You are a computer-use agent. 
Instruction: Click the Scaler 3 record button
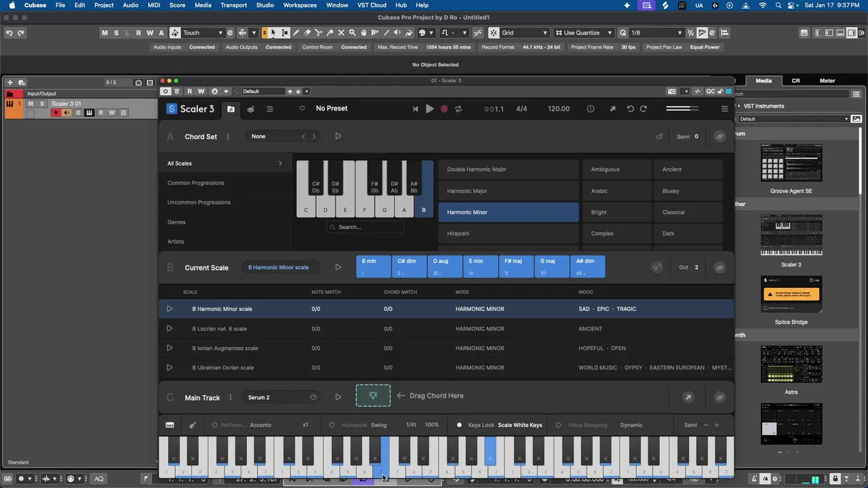[x=444, y=108]
